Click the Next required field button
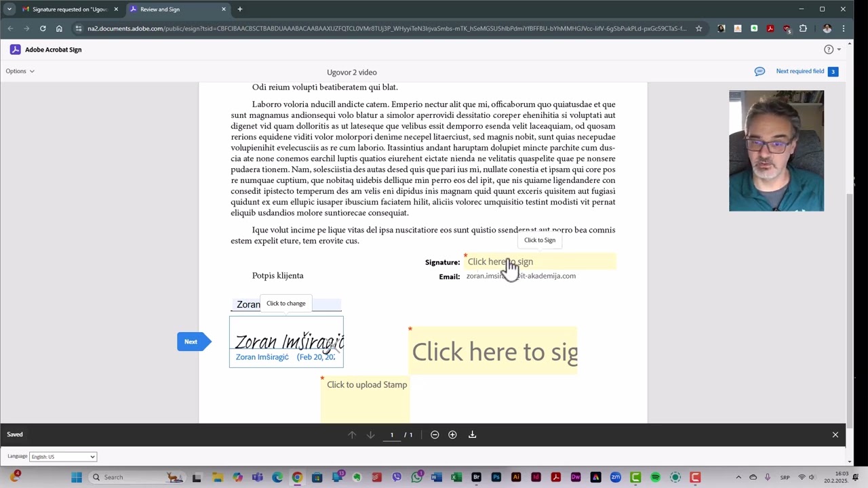Viewport: 868px width, 488px height. click(801, 70)
